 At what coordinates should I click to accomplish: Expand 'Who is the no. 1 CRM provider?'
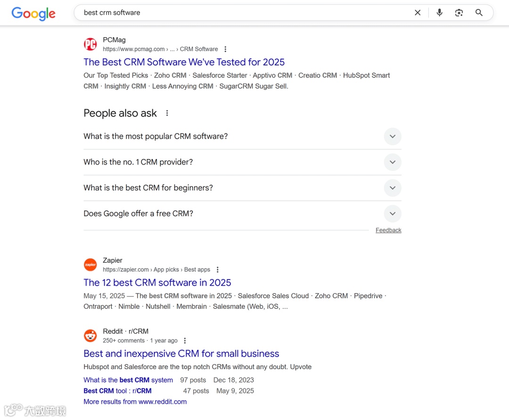point(242,162)
